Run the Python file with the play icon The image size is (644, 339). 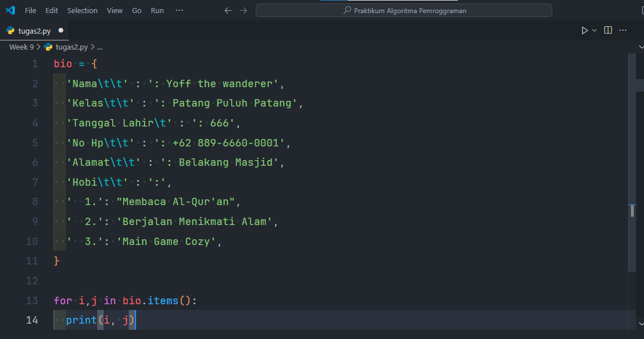584,30
